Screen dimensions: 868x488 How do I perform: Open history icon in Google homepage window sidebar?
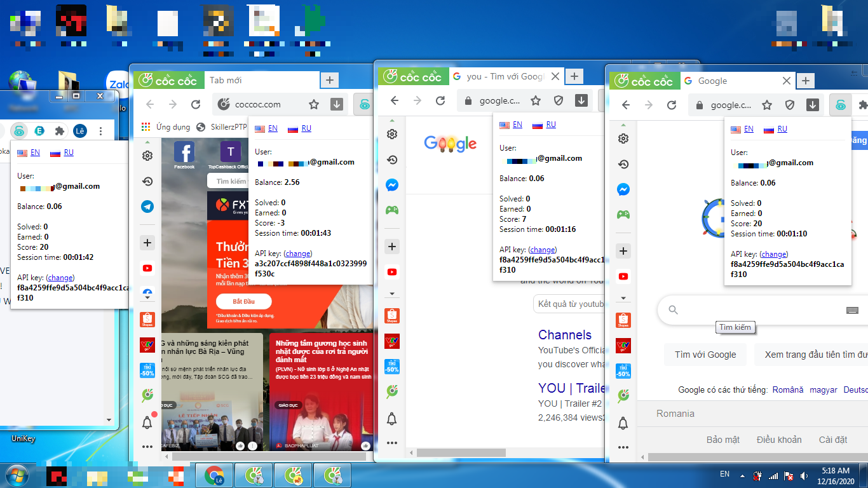(x=623, y=164)
